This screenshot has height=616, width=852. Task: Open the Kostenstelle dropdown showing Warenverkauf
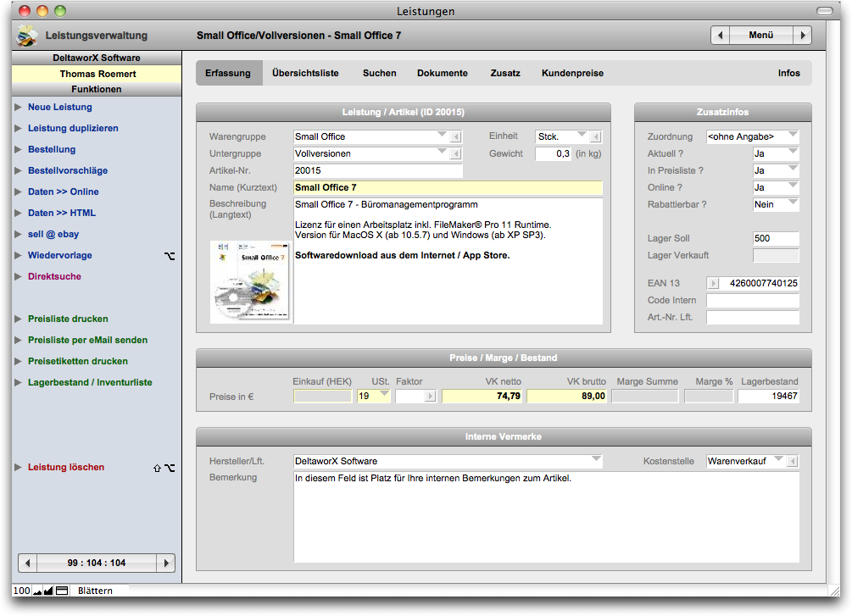(x=745, y=461)
